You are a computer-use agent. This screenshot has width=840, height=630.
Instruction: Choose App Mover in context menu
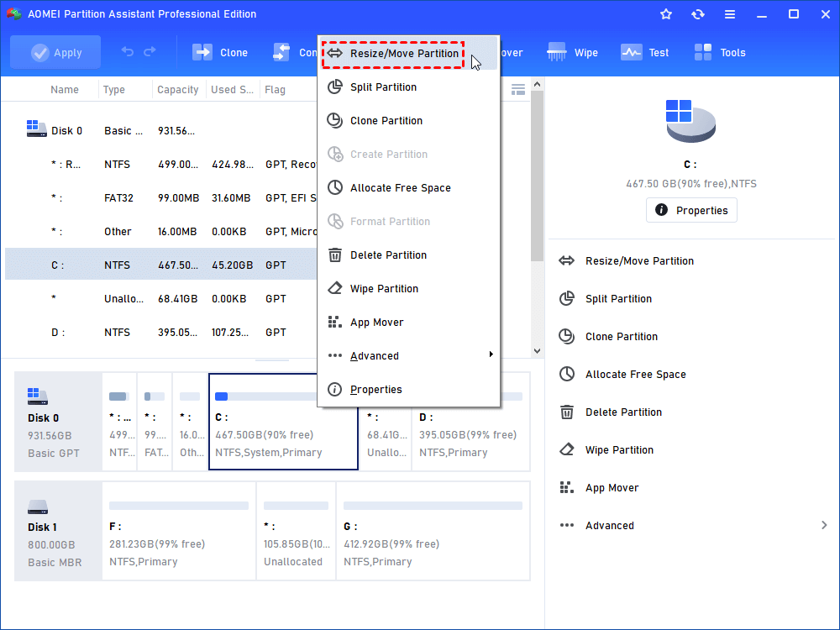coord(409,322)
